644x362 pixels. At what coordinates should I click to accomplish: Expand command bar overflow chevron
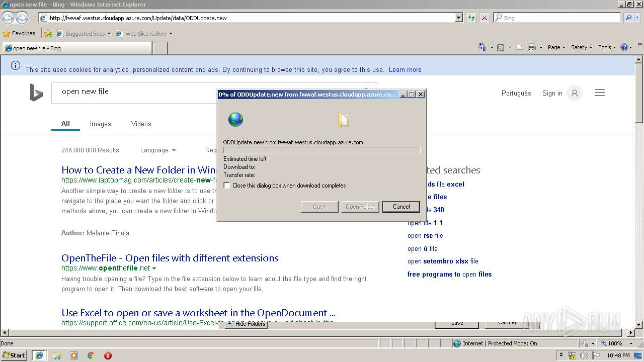point(640,45)
